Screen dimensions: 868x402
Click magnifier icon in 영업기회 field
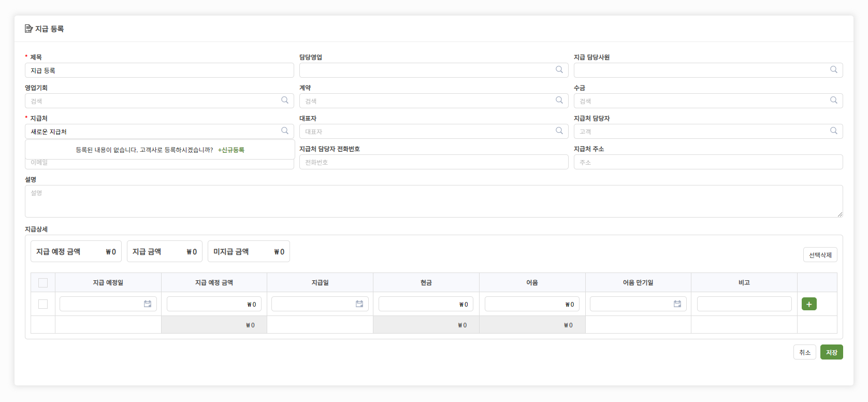click(x=285, y=101)
